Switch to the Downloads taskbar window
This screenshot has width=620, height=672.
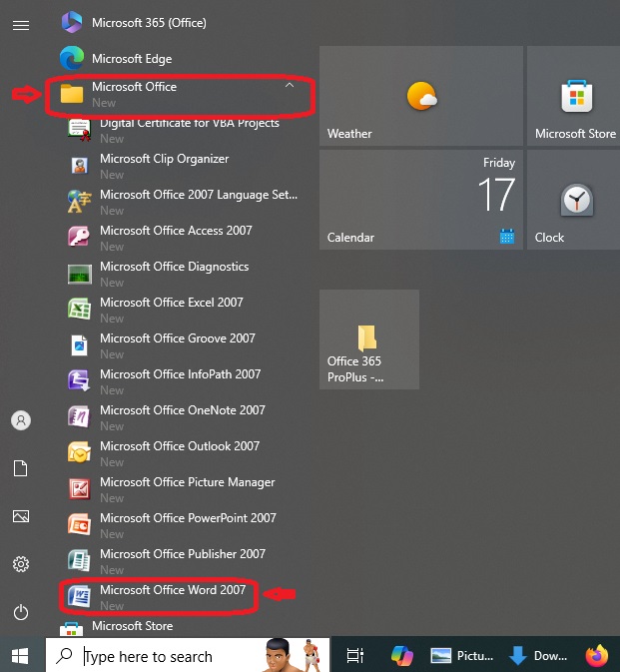point(538,656)
